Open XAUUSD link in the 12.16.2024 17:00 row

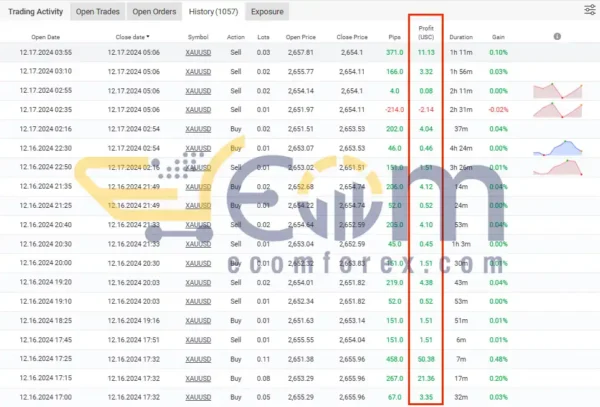(x=198, y=397)
